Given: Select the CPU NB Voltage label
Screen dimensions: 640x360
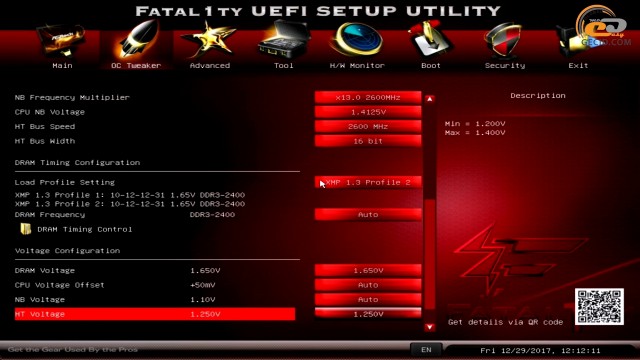Looking at the screenshot, I should 50,112.
